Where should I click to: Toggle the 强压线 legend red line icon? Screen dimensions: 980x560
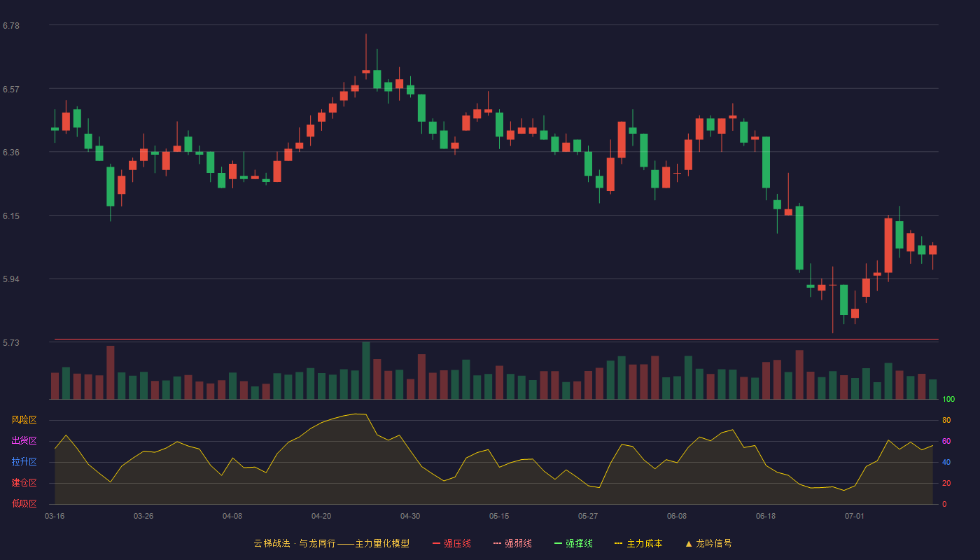coord(436,543)
